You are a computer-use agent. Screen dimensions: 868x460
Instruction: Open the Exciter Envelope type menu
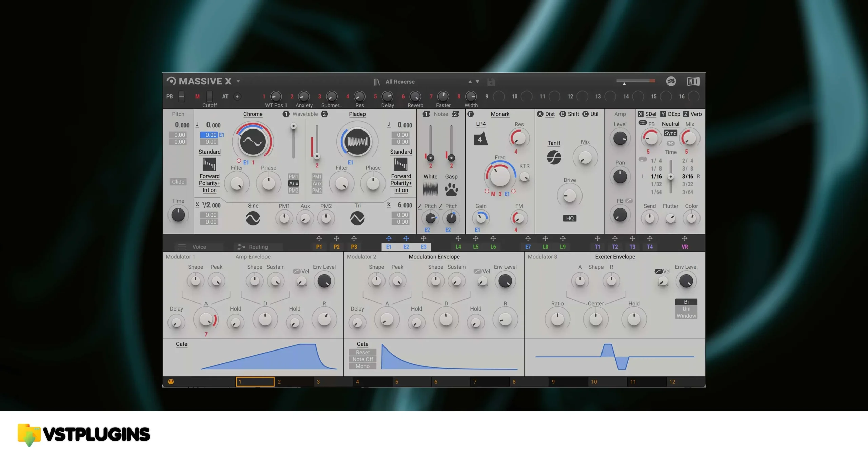[x=615, y=257]
